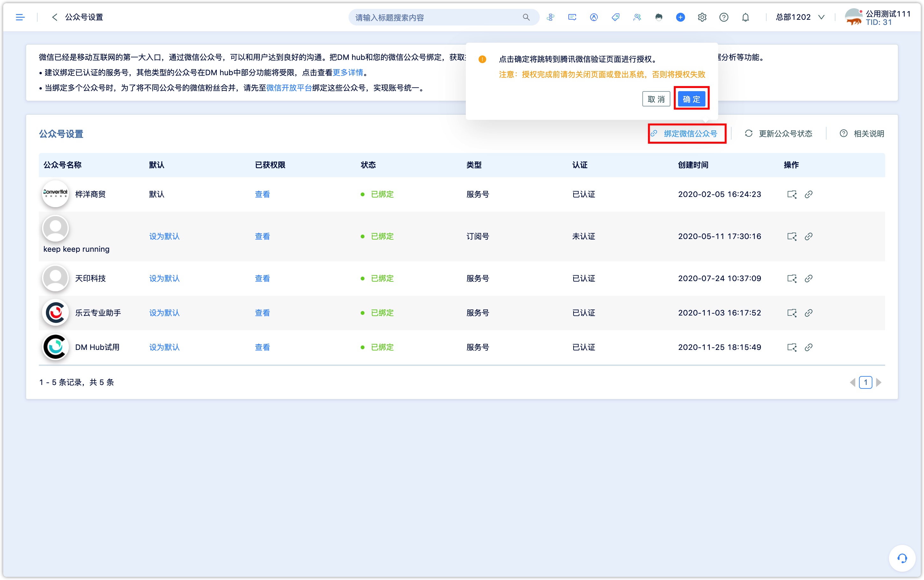The width and height of the screenshot is (924, 580).
Task: Open the help question mark icon
Action: [x=724, y=17]
